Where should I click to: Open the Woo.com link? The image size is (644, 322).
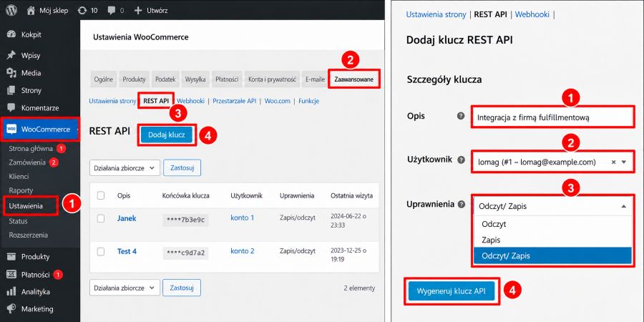click(x=277, y=101)
